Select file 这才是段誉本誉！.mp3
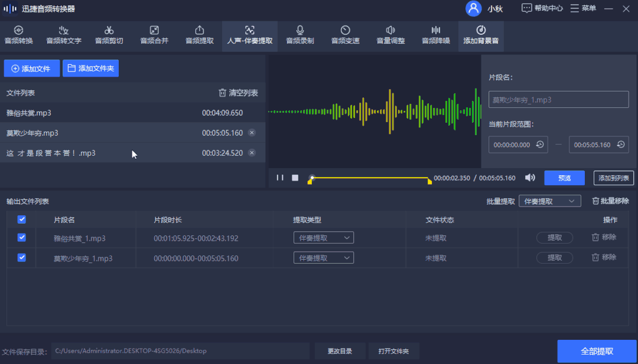Viewport: 638px width, 364px height. click(133, 153)
